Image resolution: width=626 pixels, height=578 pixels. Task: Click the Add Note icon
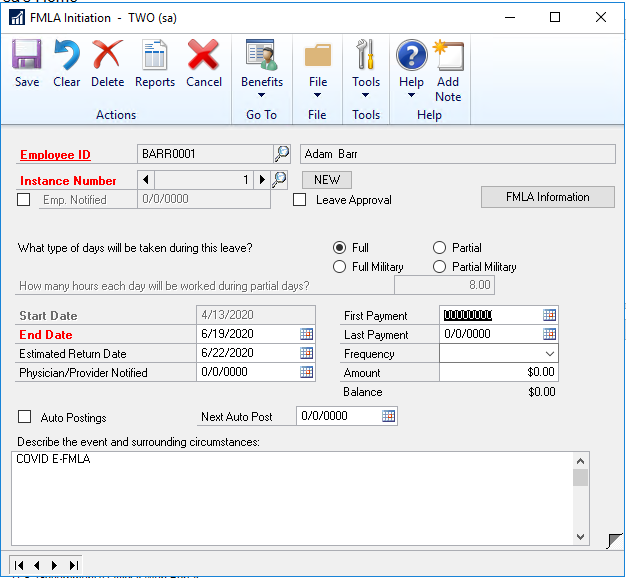pyautogui.click(x=449, y=55)
